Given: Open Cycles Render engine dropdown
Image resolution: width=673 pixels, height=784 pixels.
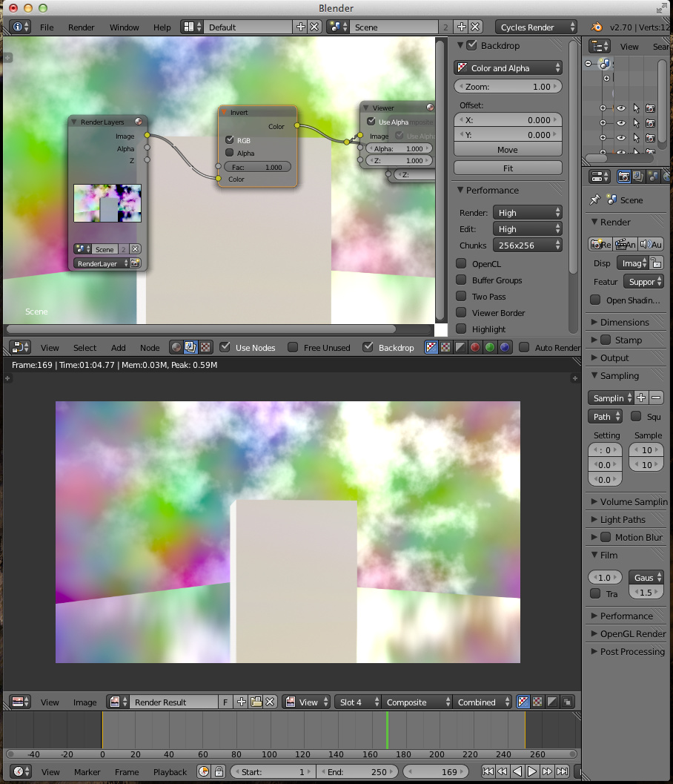Looking at the screenshot, I should 537,27.
